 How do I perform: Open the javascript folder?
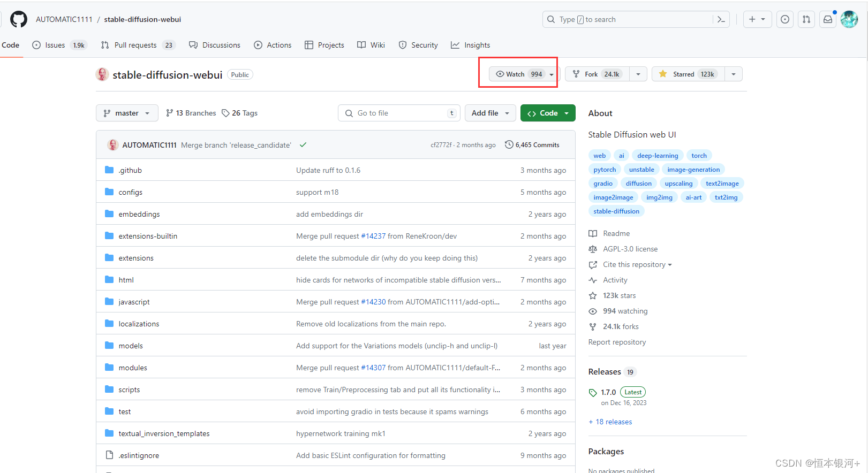[134, 302]
